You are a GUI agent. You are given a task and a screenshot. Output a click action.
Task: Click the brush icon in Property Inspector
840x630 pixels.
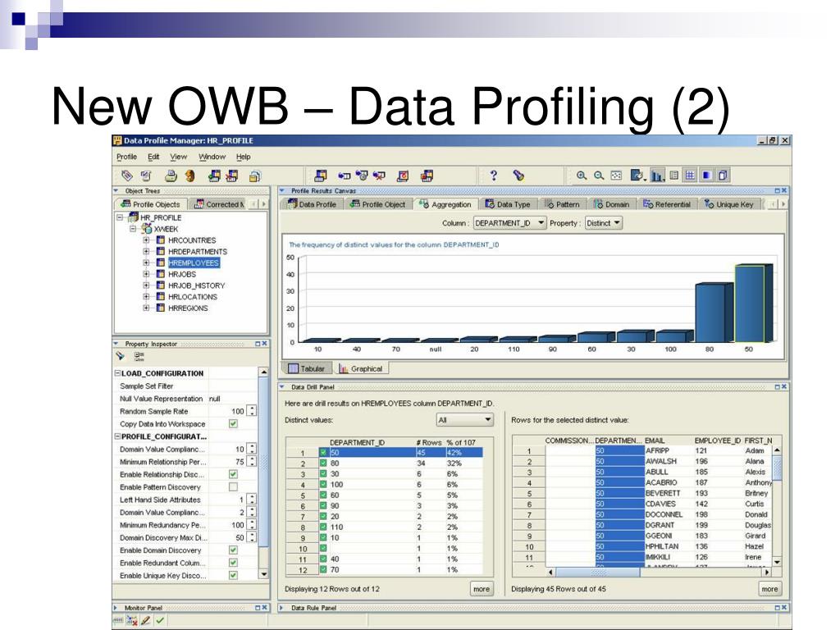(121, 356)
